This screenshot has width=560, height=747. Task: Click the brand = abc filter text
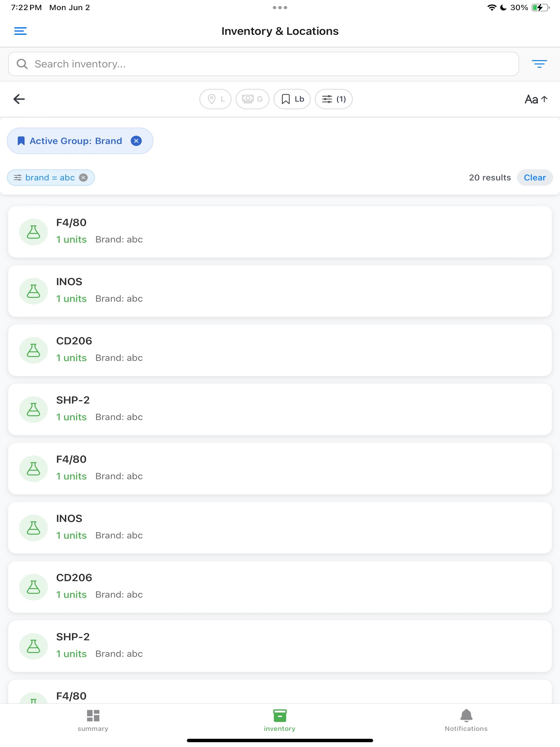click(x=50, y=178)
